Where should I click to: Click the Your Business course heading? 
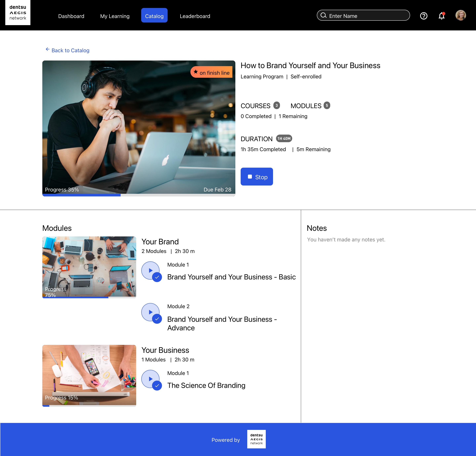(x=165, y=350)
